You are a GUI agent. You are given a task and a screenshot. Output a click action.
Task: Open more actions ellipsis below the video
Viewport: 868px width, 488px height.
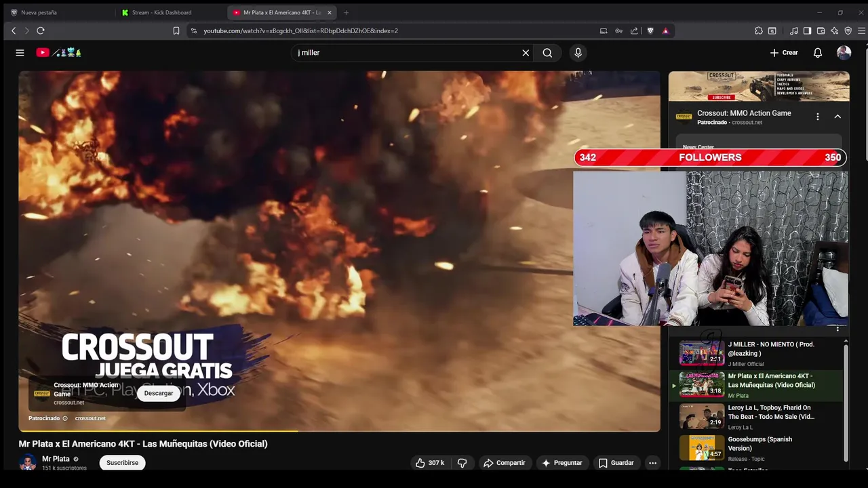coord(652,463)
